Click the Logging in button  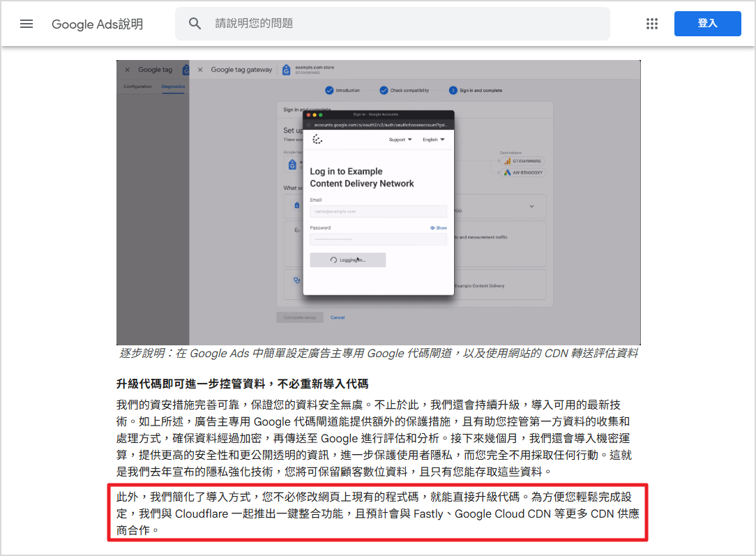[x=347, y=260]
